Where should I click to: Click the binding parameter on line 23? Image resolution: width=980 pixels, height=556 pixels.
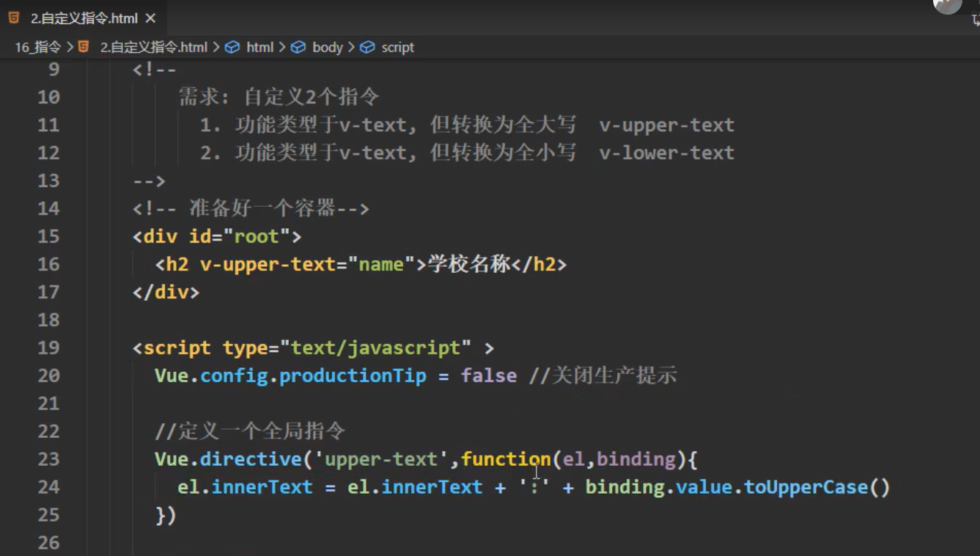(636, 460)
